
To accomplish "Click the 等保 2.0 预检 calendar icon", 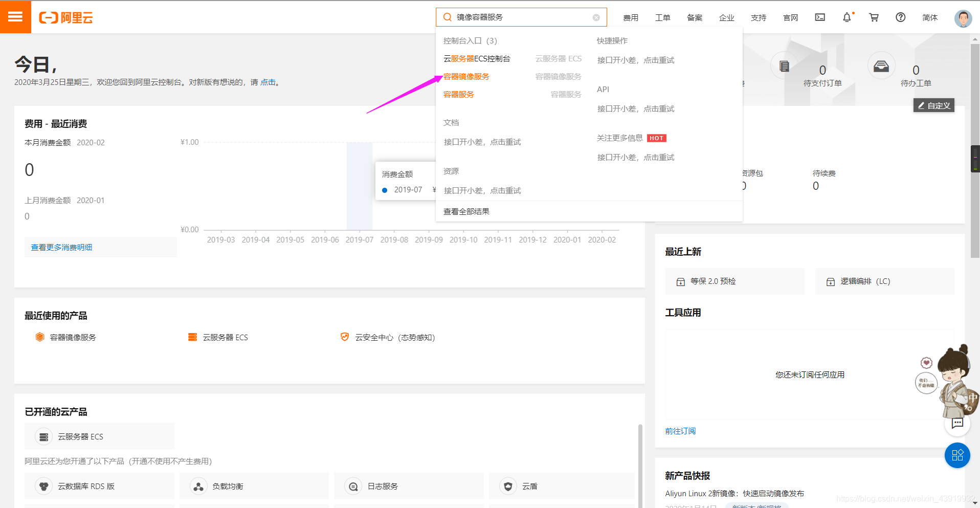I will (681, 282).
